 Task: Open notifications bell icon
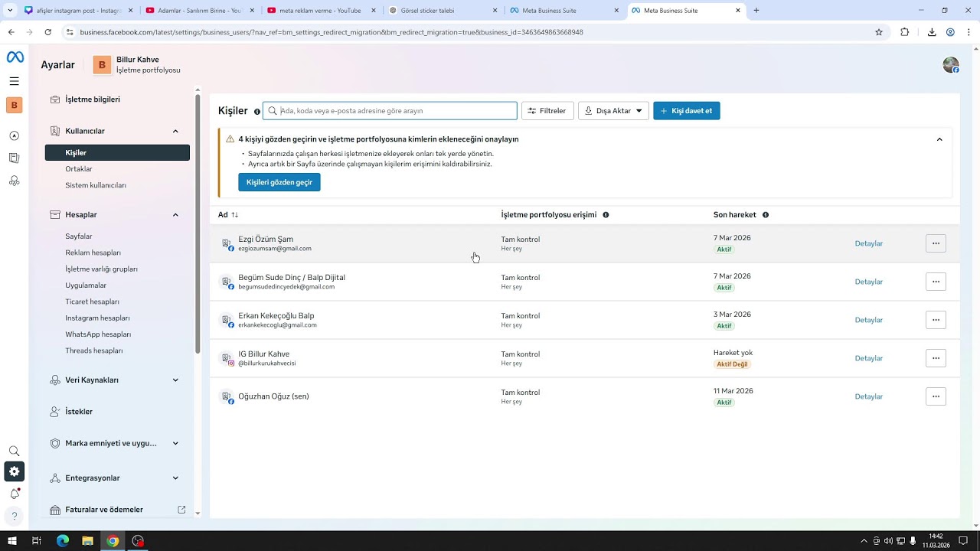(x=14, y=494)
